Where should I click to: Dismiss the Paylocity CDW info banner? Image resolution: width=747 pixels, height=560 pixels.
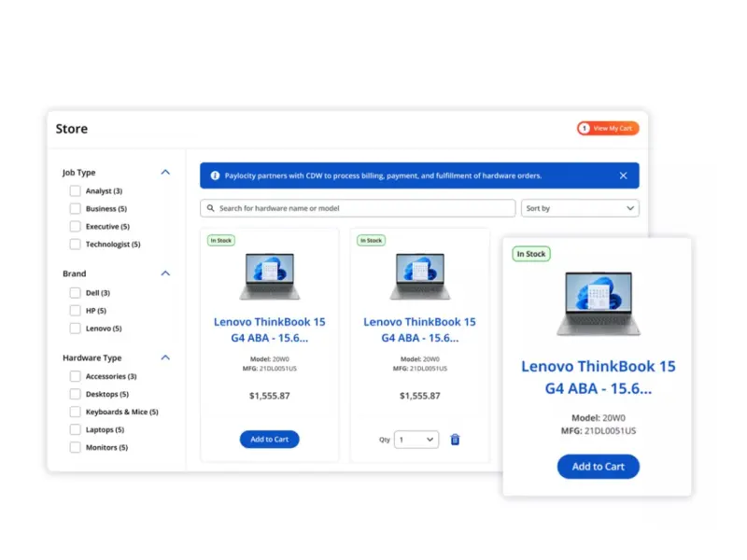coord(623,175)
